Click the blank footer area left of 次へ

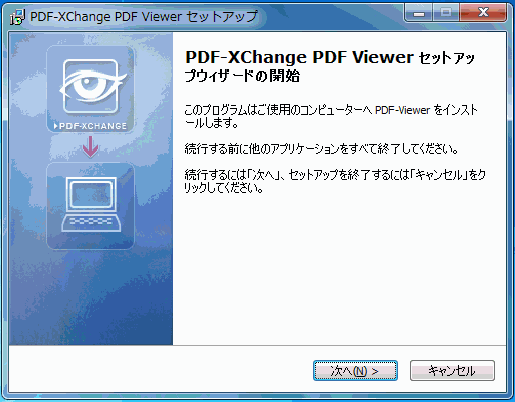(x=160, y=370)
